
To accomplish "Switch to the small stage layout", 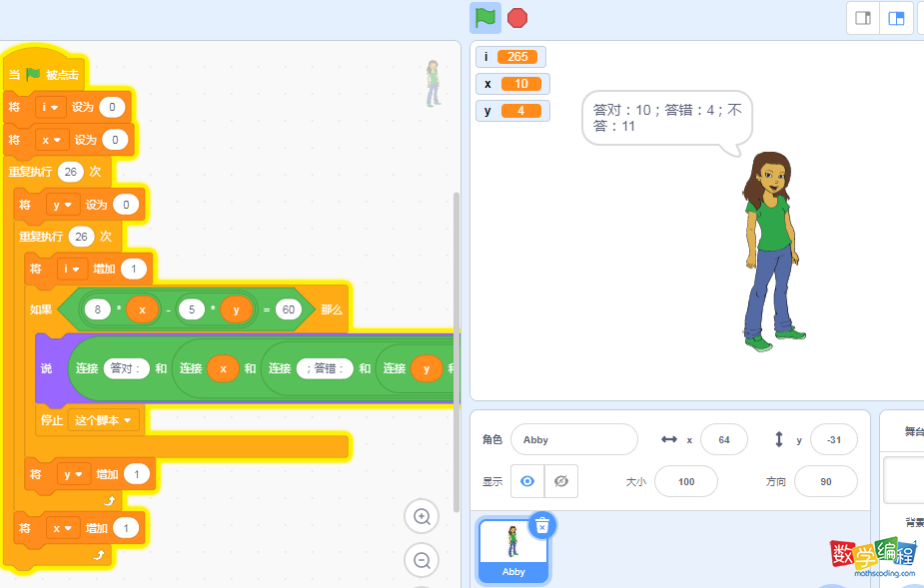I will coord(862,17).
